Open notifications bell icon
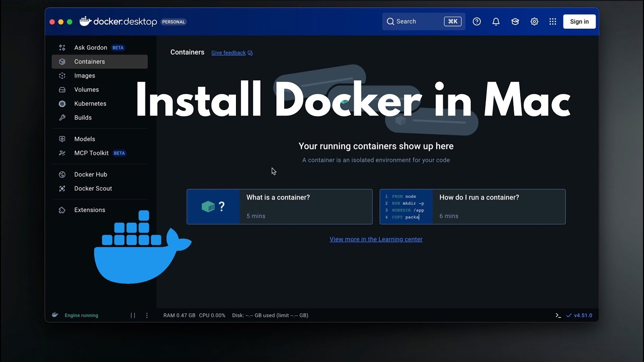 496,22
